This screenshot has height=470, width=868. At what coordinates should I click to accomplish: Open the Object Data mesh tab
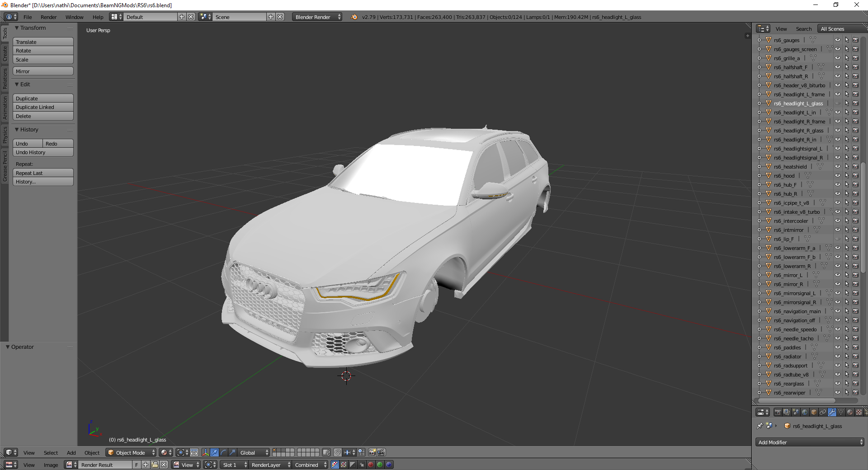tap(841, 412)
